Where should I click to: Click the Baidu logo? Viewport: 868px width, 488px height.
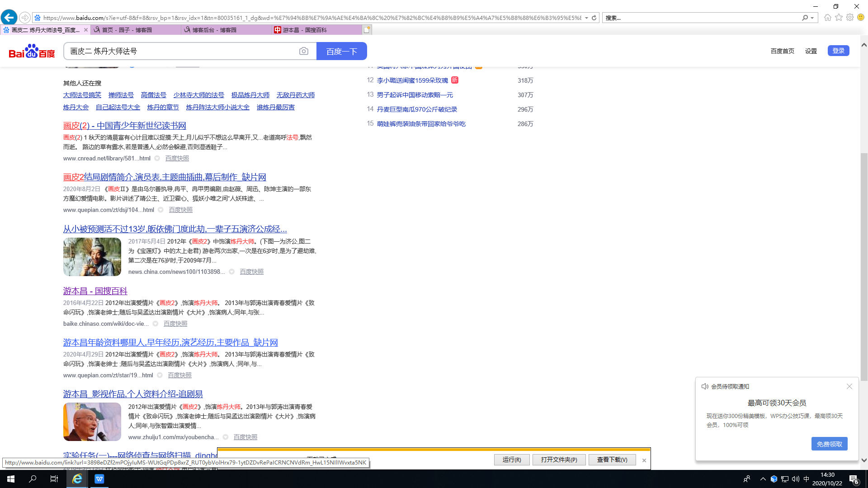click(32, 52)
